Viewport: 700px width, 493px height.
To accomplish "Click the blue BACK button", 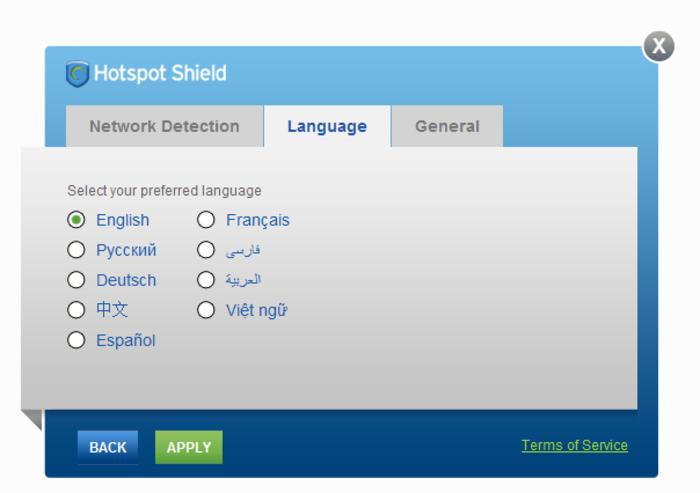I will coord(108,447).
